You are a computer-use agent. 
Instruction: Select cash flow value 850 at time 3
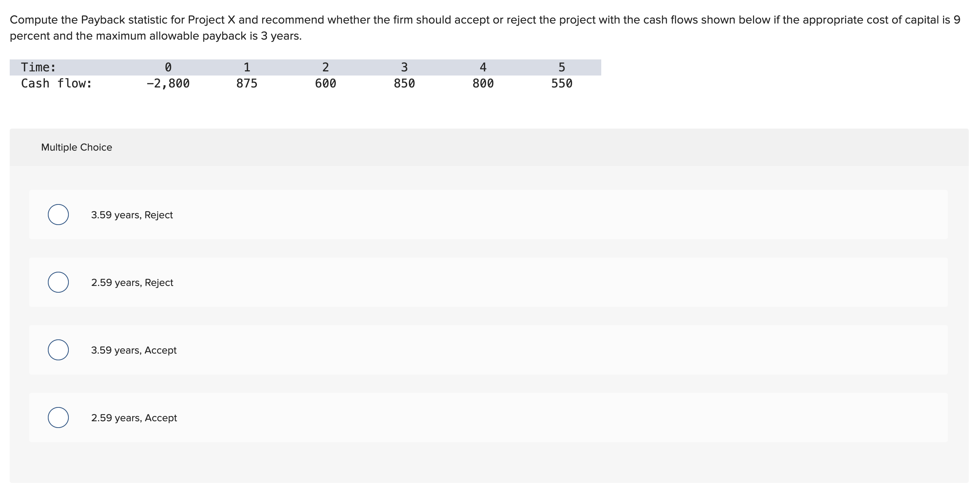click(405, 83)
